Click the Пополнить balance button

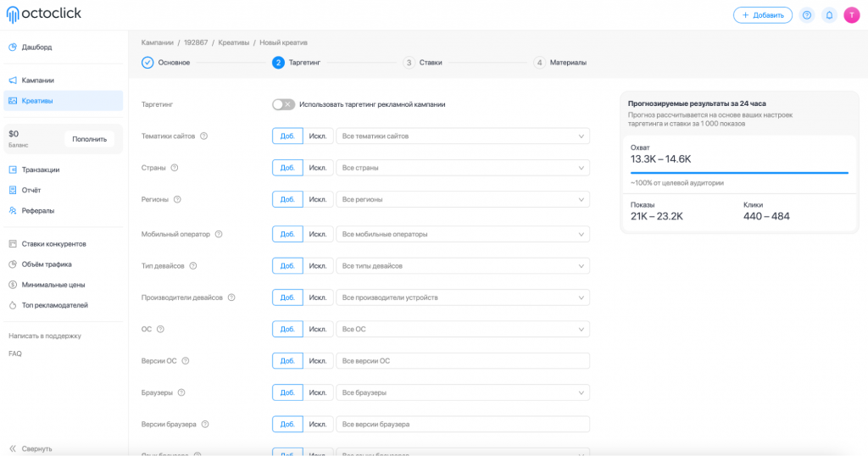pyautogui.click(x=90, y=139)
